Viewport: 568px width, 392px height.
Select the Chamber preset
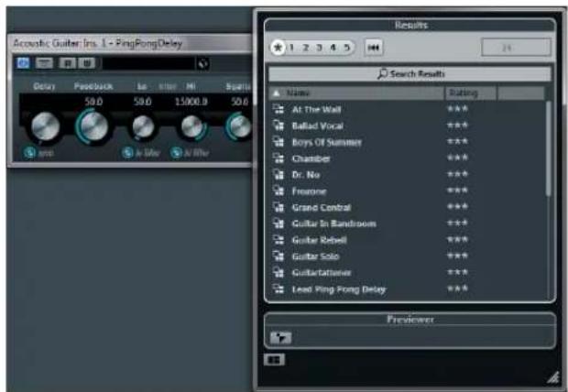(x=311, y=158)
